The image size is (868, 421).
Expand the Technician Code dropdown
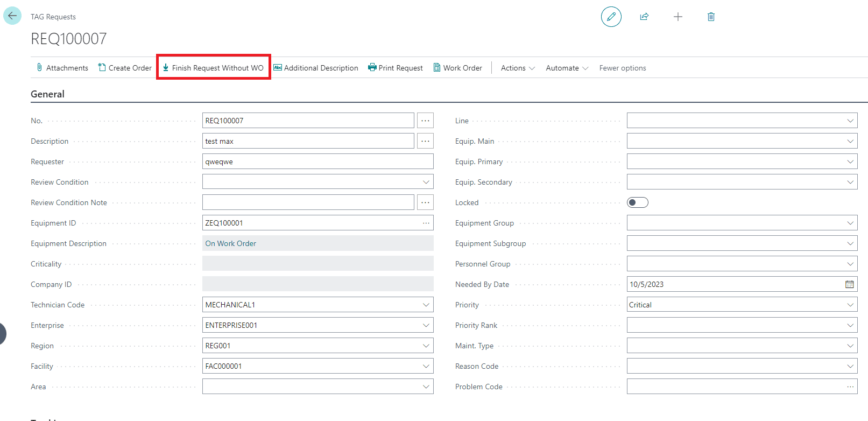coord(426,305)
